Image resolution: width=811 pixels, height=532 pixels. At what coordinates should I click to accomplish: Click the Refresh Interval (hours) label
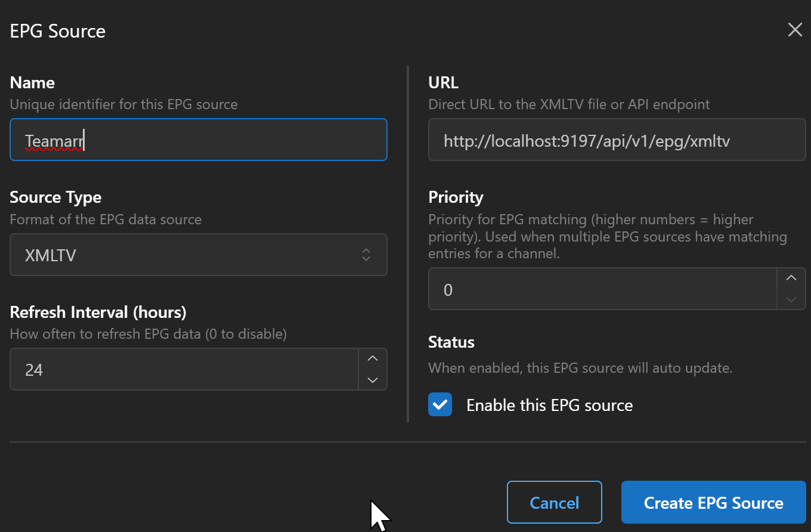coord(98,312)
